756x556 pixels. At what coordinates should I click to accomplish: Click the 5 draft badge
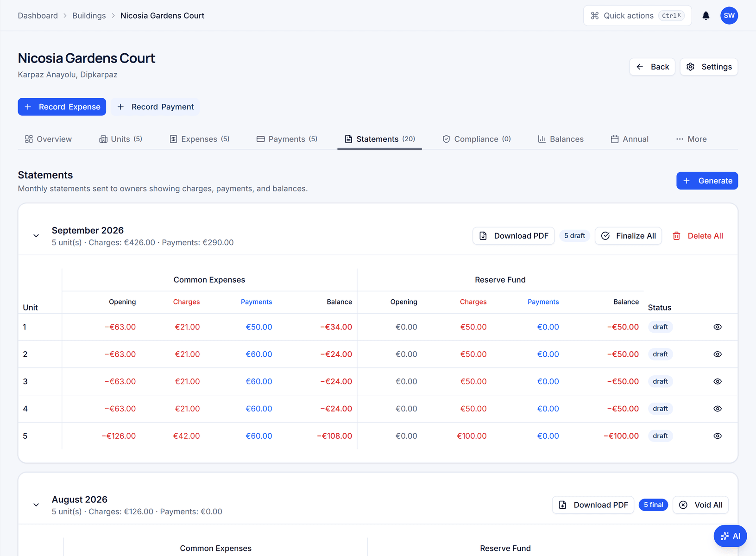[x=574, y=236]
